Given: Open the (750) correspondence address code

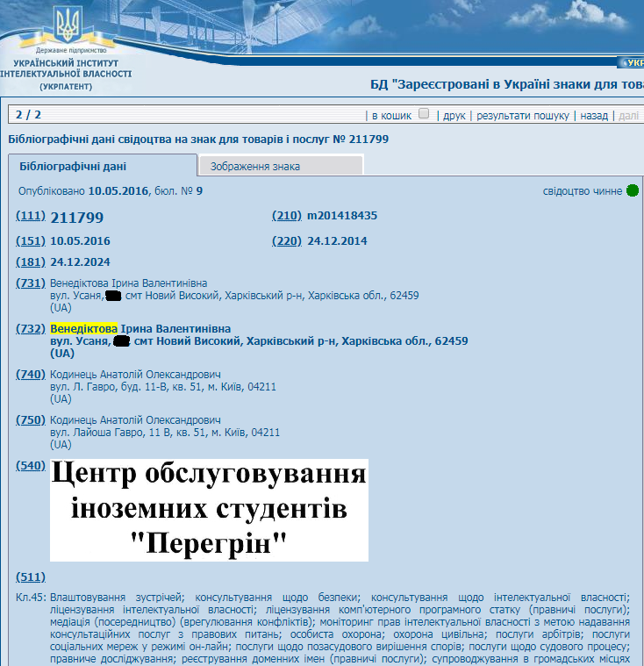Looking at the screenshot, I should (x=30, y=420).
